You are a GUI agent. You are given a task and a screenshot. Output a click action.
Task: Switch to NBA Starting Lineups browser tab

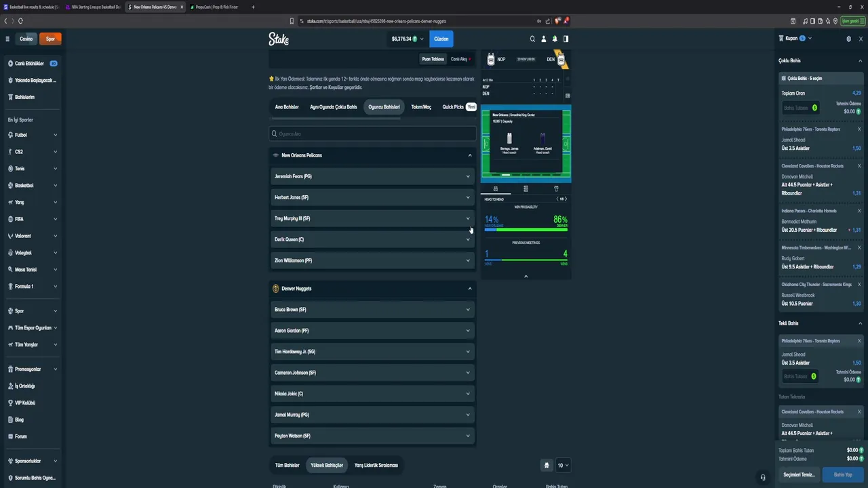[x=94, y=7]
